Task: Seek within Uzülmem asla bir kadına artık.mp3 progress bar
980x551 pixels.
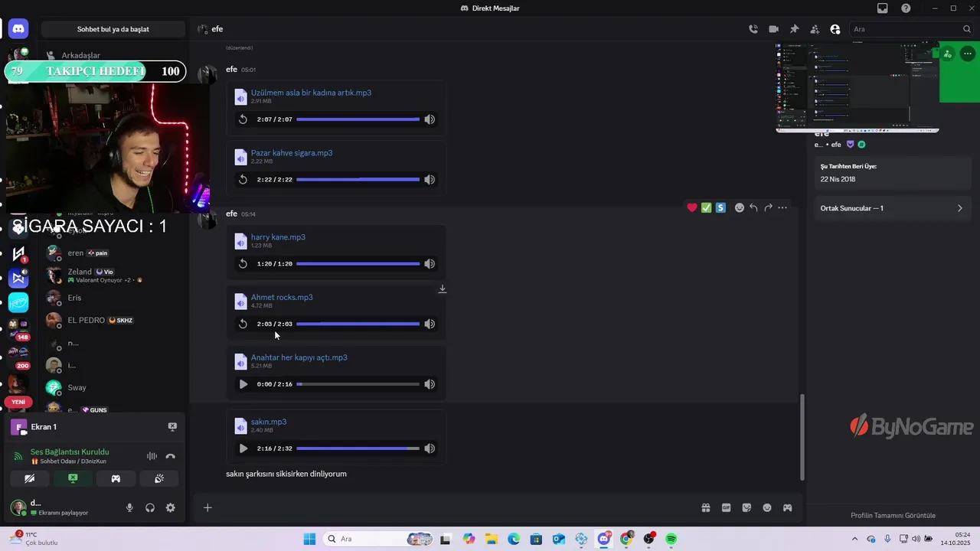Action: (x=358, y=119)
